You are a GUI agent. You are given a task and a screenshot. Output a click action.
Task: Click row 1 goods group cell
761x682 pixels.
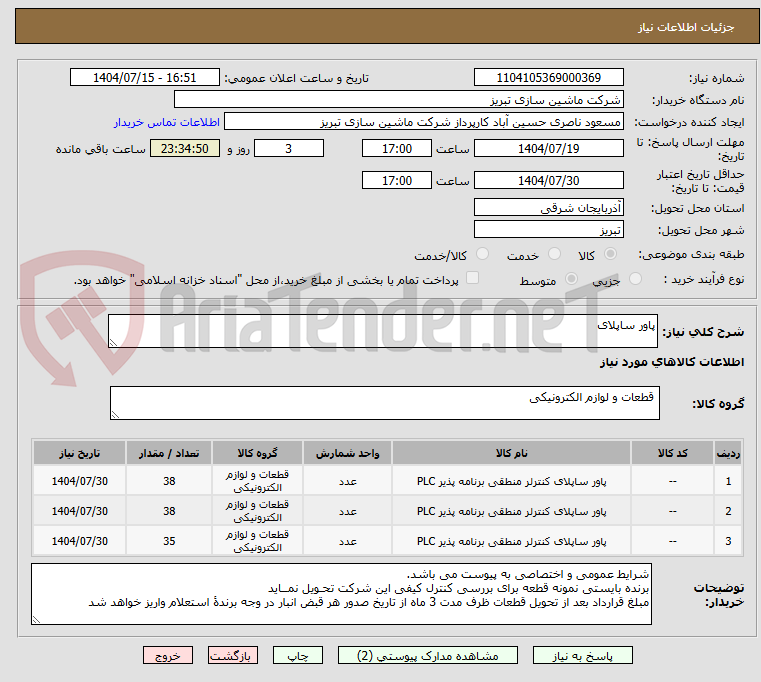click(257, 481)
